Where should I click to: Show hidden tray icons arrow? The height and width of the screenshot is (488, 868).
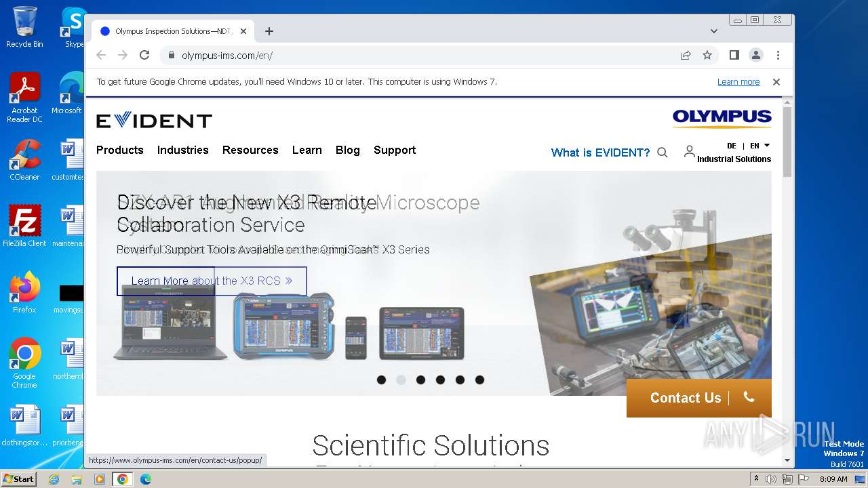click(x=756, y=479)
